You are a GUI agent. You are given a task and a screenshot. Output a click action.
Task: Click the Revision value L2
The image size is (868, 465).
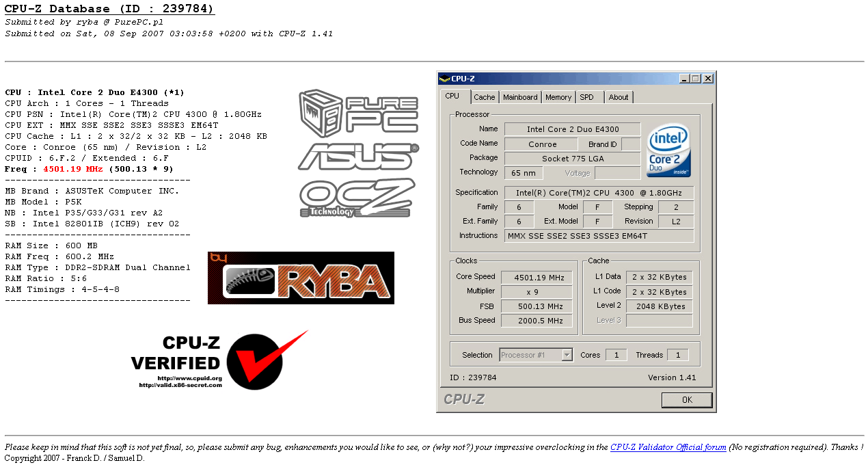click(676, 222)
